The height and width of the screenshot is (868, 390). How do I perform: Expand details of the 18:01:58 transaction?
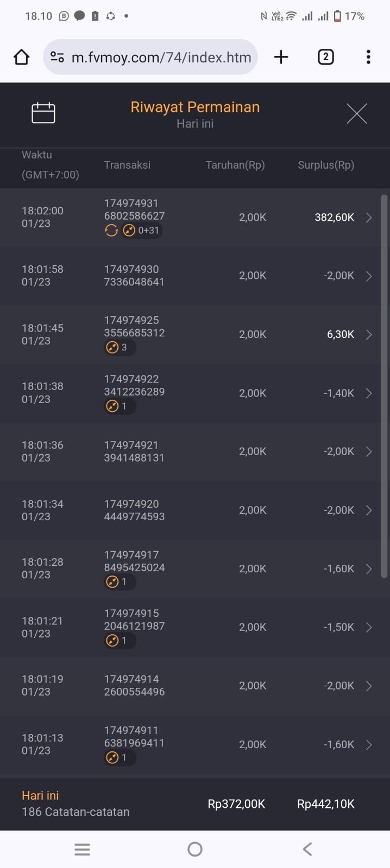coord(369,276)
